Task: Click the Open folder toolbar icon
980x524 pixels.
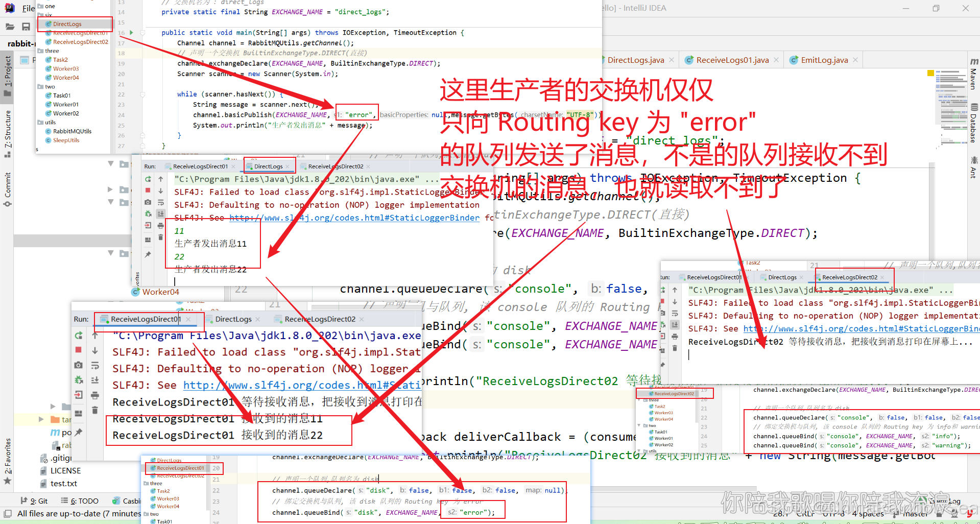Action: tap(10, 27)
